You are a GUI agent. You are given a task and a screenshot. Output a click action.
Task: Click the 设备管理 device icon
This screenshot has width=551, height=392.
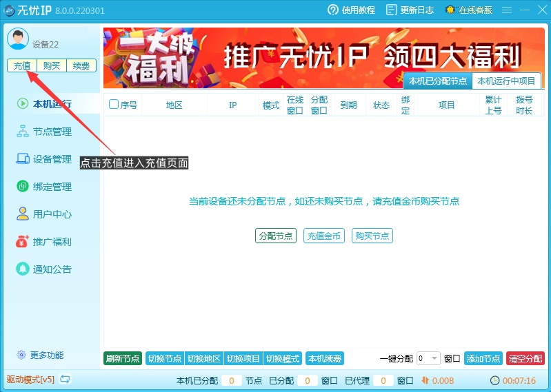coord(23,158)
